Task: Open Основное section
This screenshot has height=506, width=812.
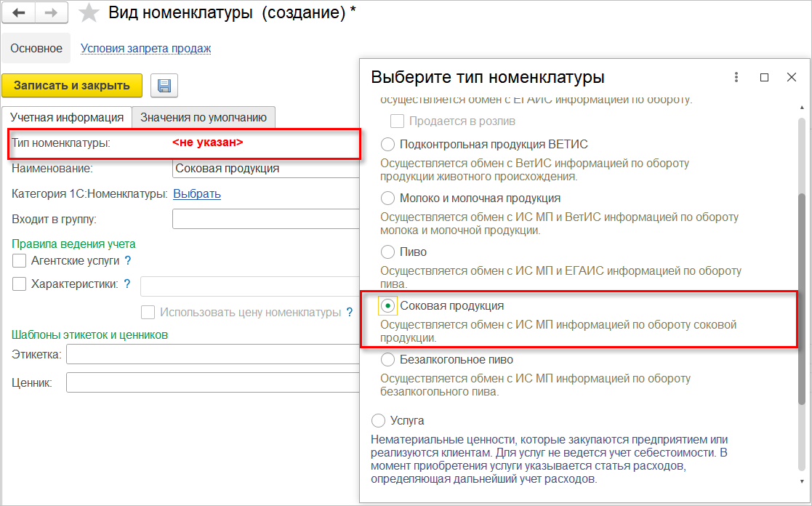Action: click(36, 48)
